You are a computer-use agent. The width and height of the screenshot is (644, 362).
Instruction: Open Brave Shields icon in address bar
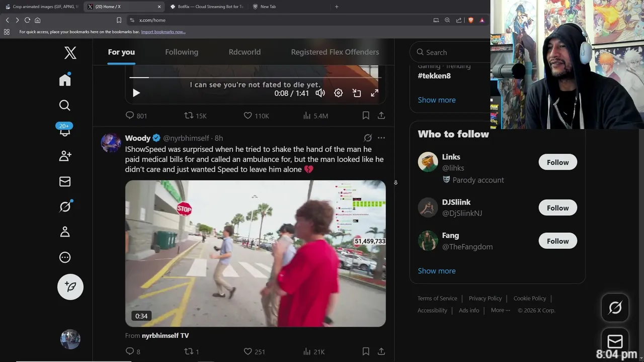tap(470, 20)
